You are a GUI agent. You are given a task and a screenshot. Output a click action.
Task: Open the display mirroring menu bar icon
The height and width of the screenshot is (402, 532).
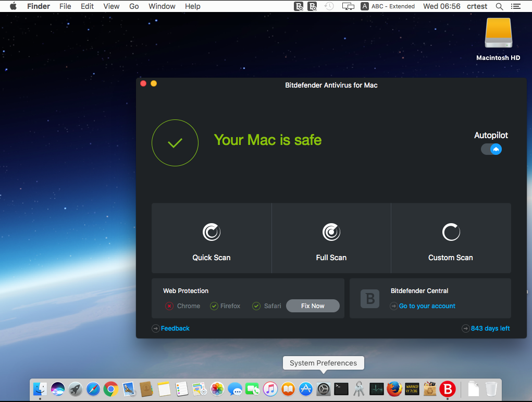click(x=348, y=6)
